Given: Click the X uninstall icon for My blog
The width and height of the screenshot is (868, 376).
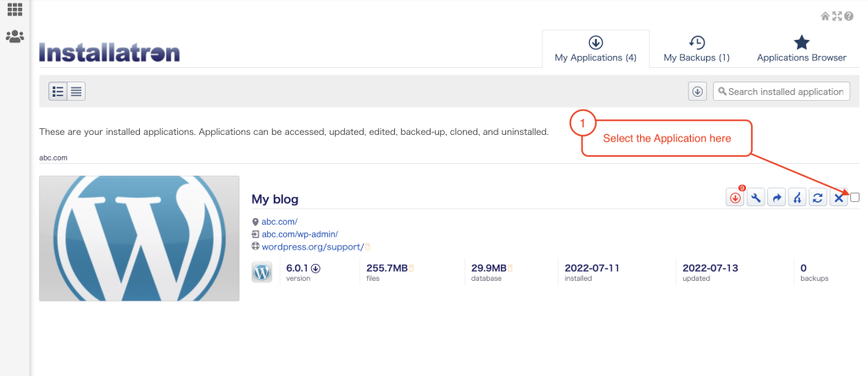Looking at the screenshot, I should click(x=838, y=198).
